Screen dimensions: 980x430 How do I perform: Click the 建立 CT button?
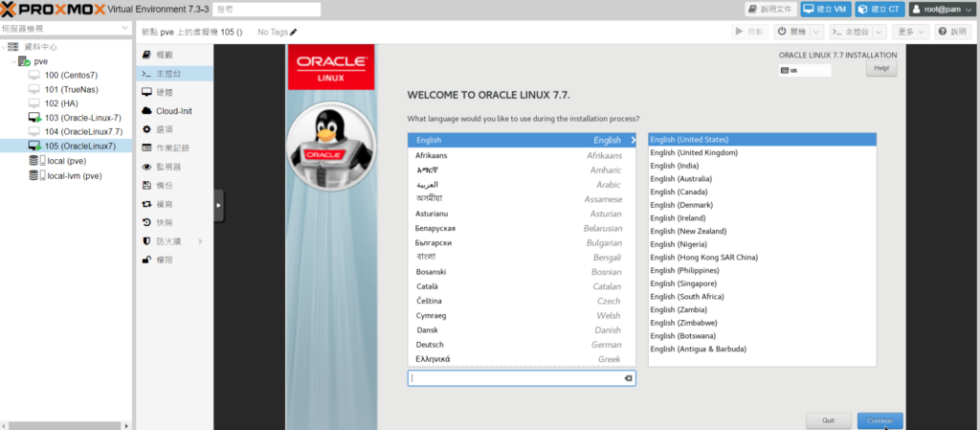pos(880,9)
